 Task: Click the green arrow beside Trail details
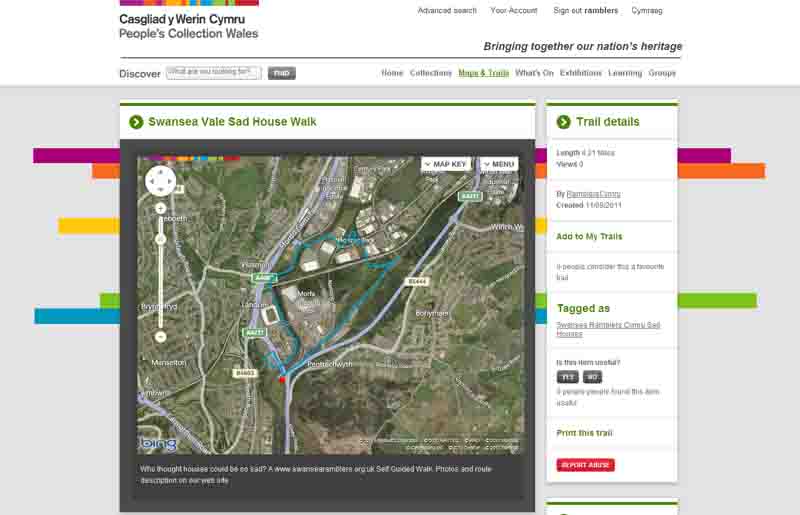pyautogui.click(x=562, y=122)
